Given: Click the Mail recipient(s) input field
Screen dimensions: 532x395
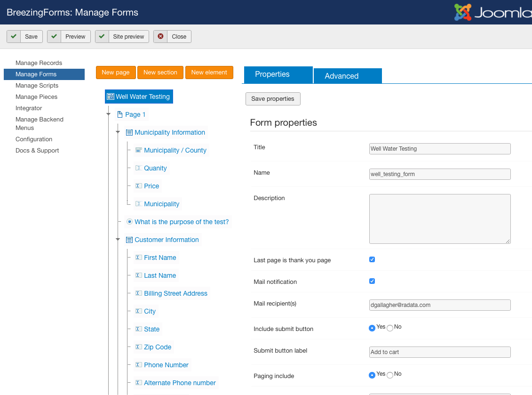Looking at the screenshot, I should (440, 305).
